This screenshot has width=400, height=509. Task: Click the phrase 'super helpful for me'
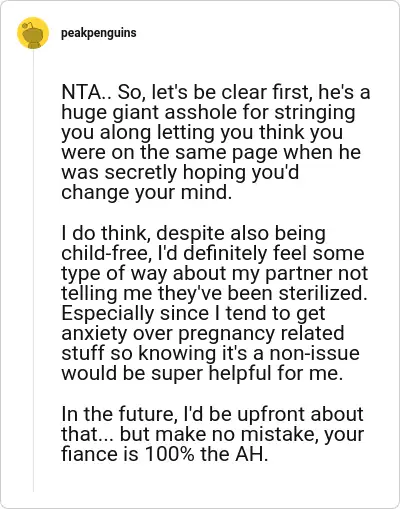coord(247,373)
